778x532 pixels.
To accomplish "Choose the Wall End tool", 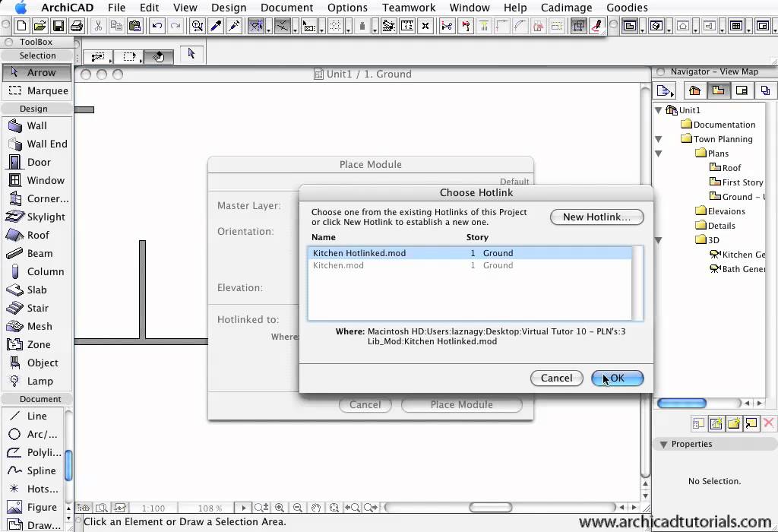I will 36,144.
